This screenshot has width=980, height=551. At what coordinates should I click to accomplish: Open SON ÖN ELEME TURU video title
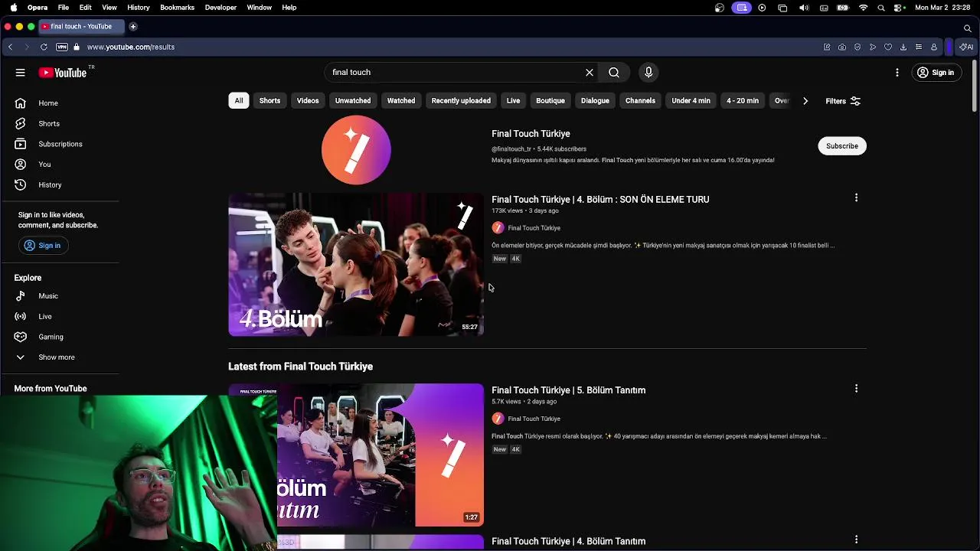(x=600, y=200)
